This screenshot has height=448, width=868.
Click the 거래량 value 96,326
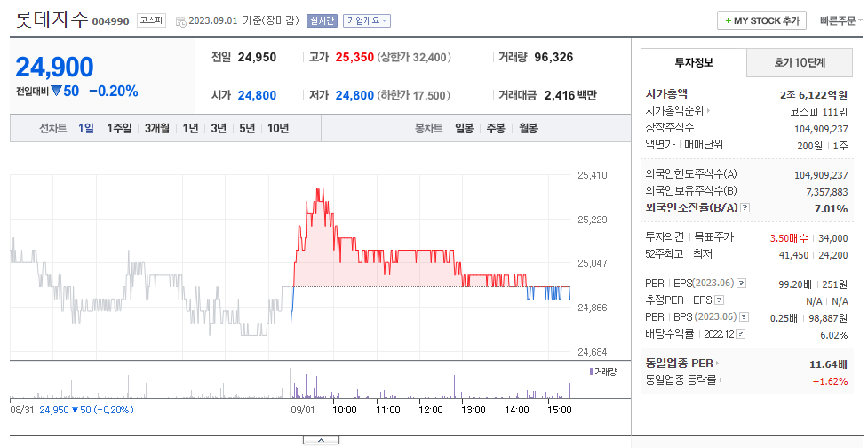(553, 57)
